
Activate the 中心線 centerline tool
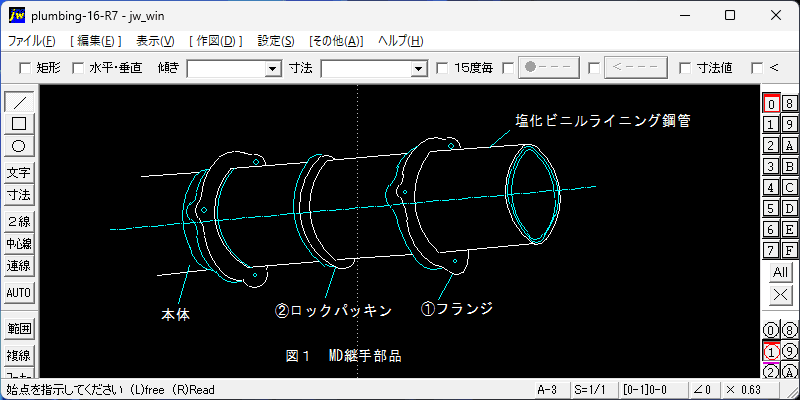pyautogui.click(x=19, y=244)
